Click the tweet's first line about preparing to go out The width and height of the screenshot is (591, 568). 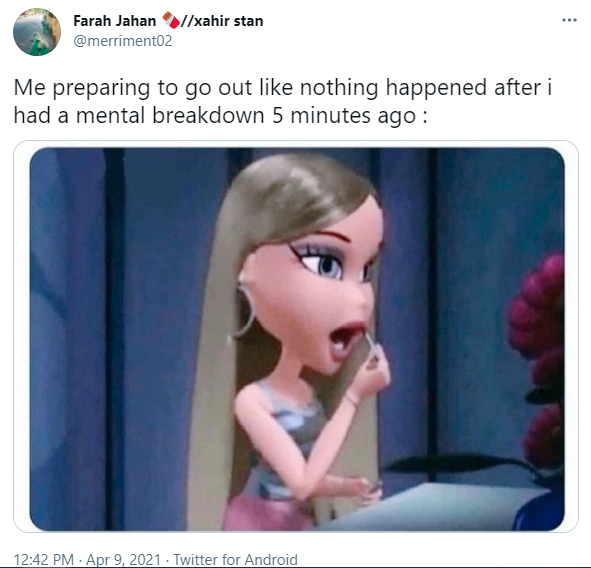(x=283, y=88)
